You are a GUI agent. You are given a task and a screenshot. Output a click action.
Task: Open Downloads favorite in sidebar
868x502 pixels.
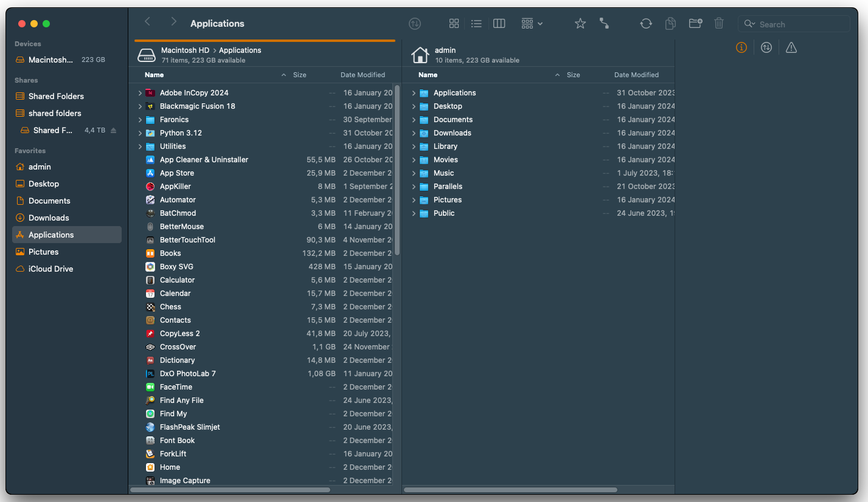click(67, 218)
